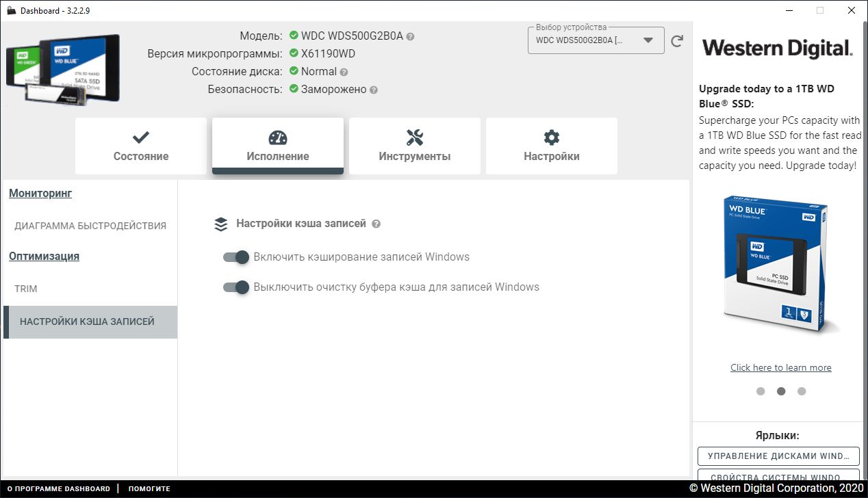Click help icon next to Заморожено security status
Screen dimensions: 868x498
[x=373, y=90]
